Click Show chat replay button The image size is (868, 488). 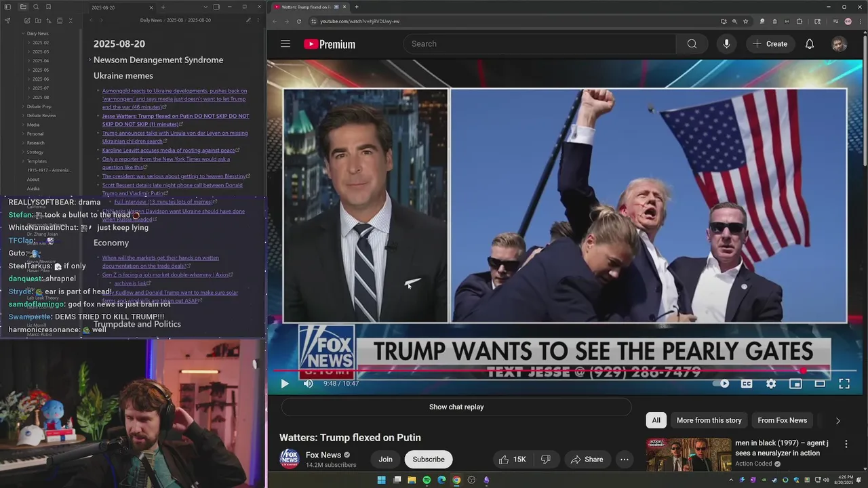456,407
